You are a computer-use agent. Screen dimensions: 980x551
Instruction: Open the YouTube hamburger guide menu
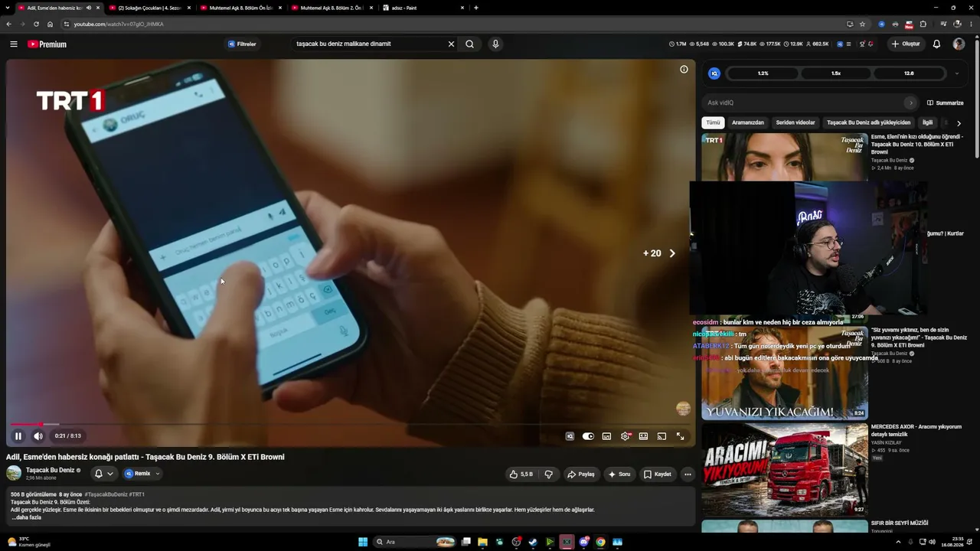pos(14,44)
